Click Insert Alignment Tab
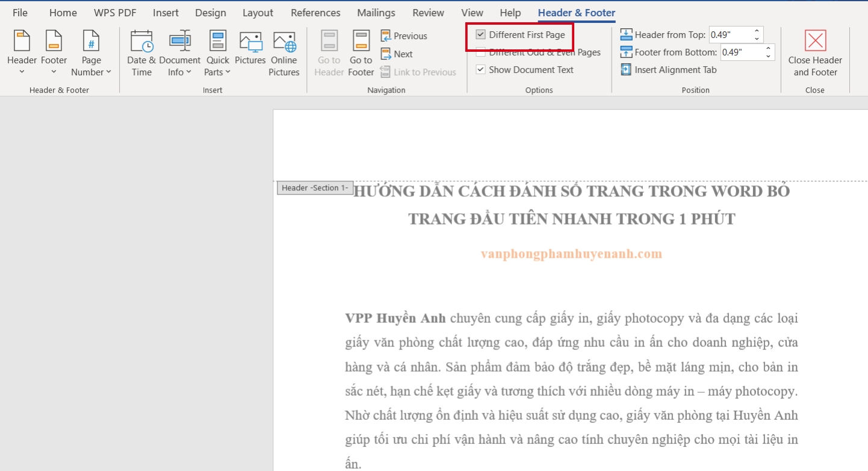 click(669, 70)
